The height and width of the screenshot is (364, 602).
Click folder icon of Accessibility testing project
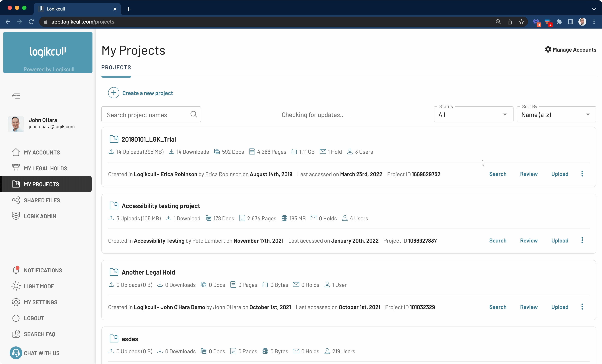[x=114, y=206]
